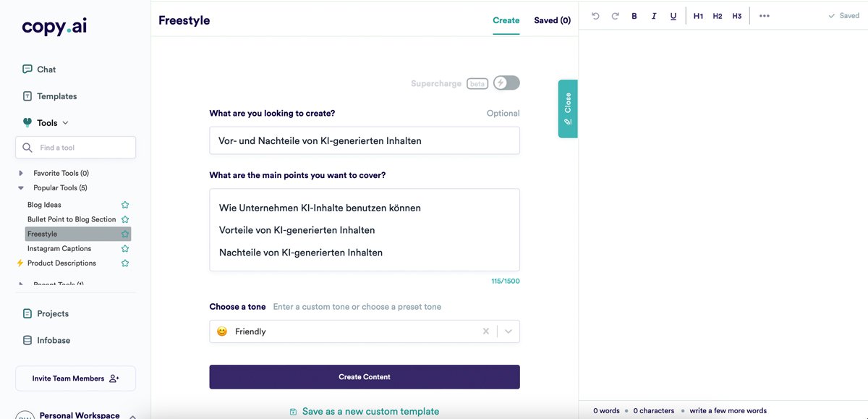Click the Create Content button
Image resolution: width=868 pixels, height=419 pixels.
pos(365,377)
